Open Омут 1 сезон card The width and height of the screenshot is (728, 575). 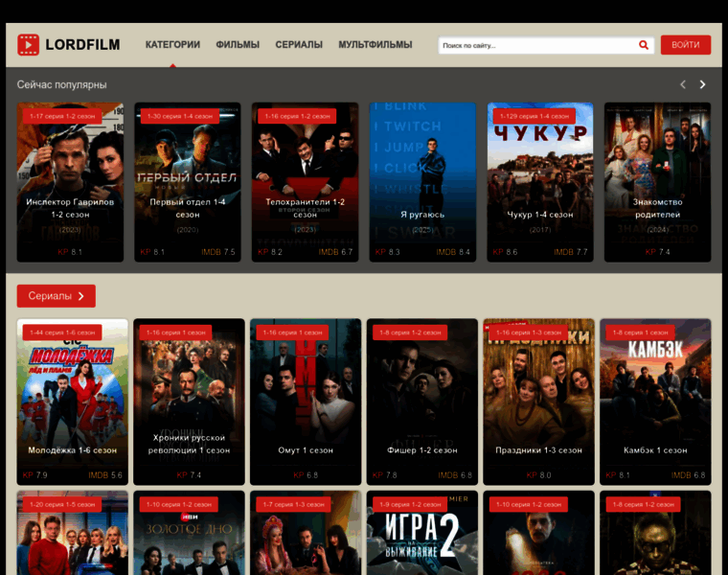(x=306, y=402)
